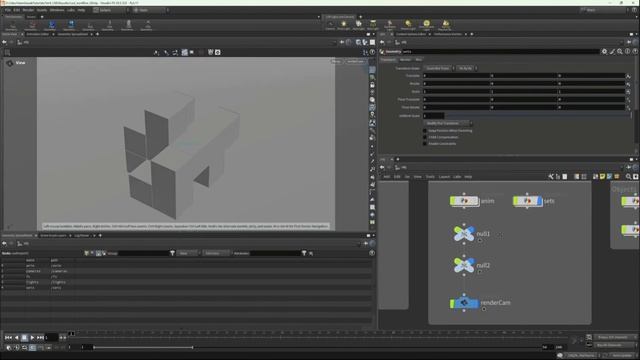Click the Geometry Light shelf tool
The width and height of the screenshot is (640, 360).
tap(390, 25)
